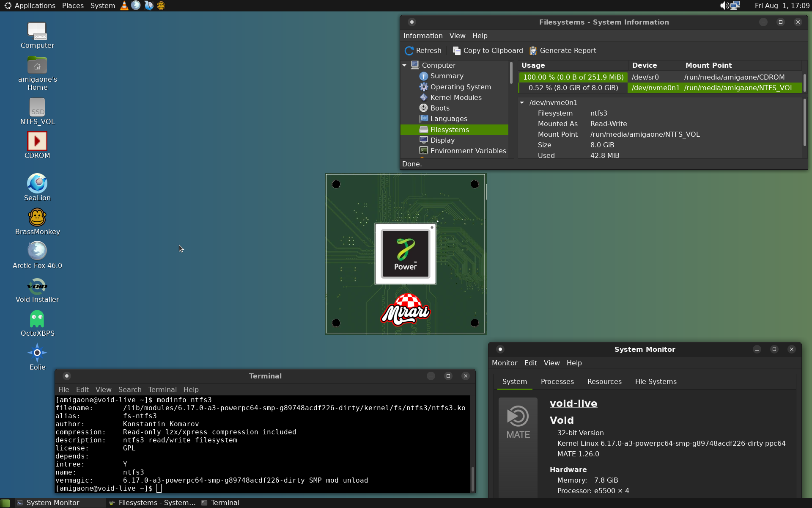The width and height of the screenshot is (812, 508).
Task: Click Generate Report toolbar button
Action: click(563, 51)
